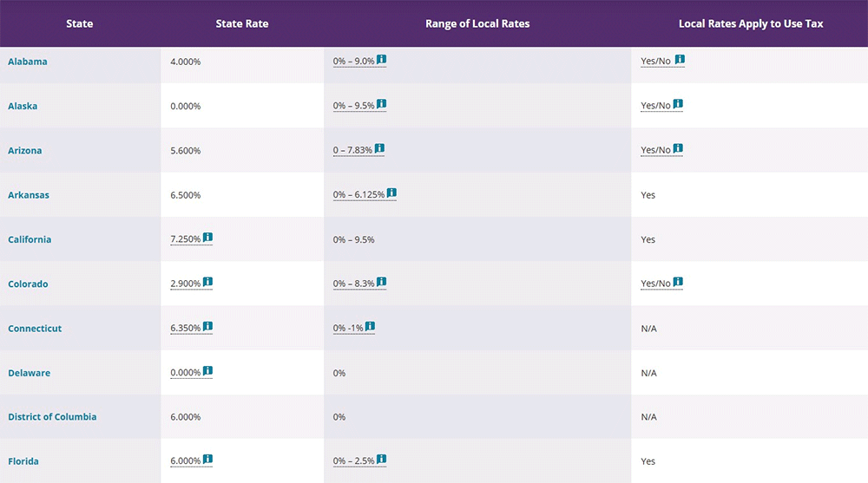
Task: Click info icon next to Arkansas 0% – 6.125%
Action: click(x=391, y=193)
